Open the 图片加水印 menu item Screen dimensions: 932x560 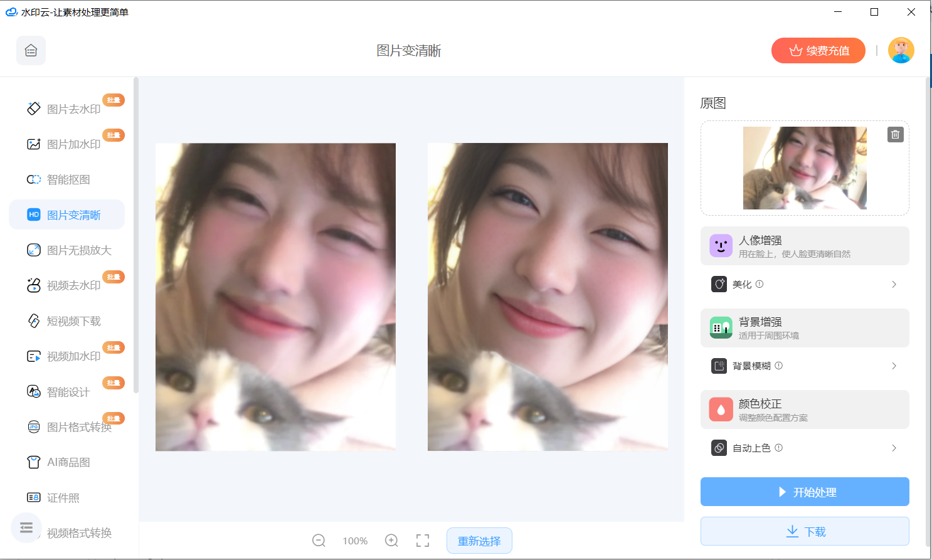(x=66, y=144)
